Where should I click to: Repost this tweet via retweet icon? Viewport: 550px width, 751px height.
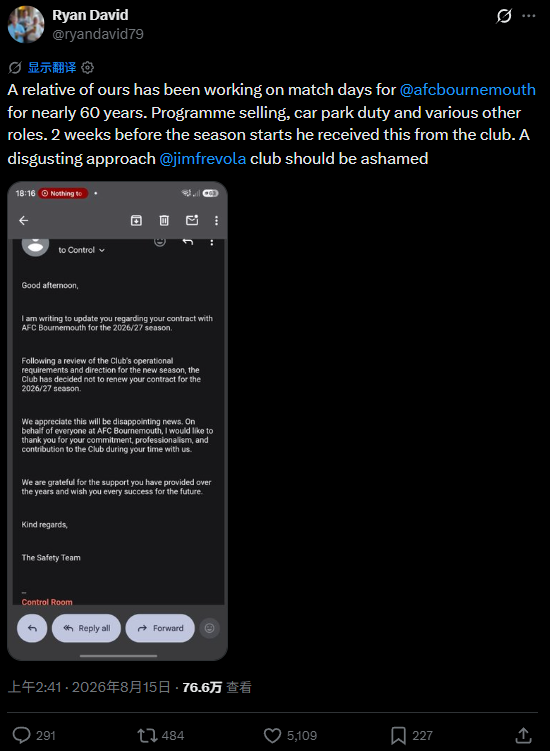click(x=147, y=735)
